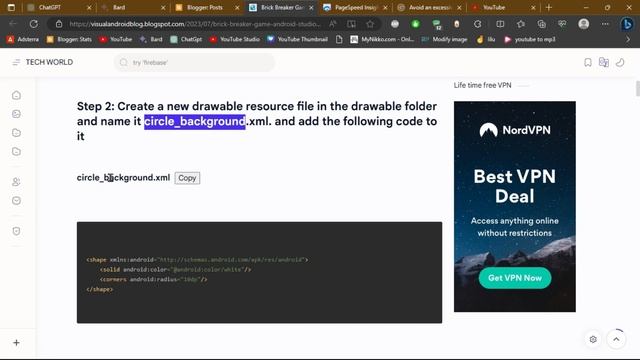This screenshot has height=360, width=640.
Task: Open the browser profile avatar
Action: pyautogui.click(x=584, y=24)
